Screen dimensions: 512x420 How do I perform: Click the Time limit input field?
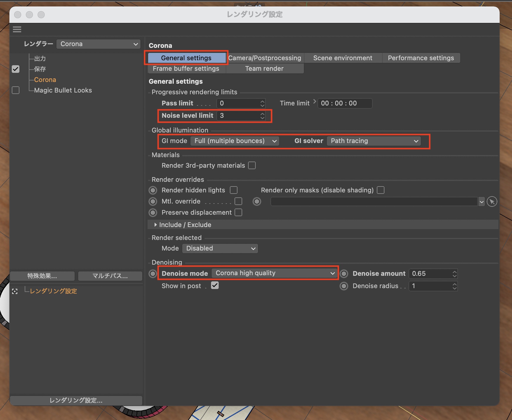[x=344, y=103]
